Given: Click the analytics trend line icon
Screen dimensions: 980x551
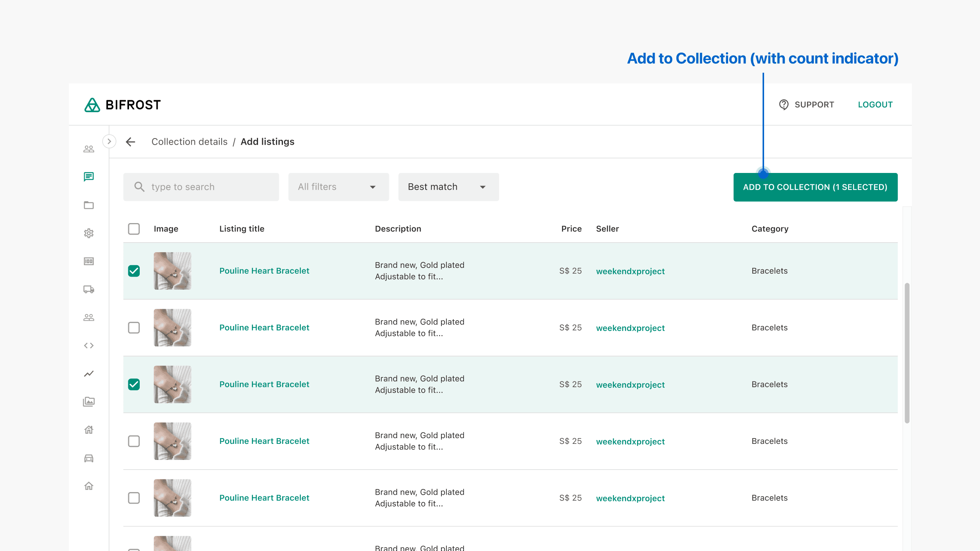Looking at the screenshot, I should click(89, 373).
